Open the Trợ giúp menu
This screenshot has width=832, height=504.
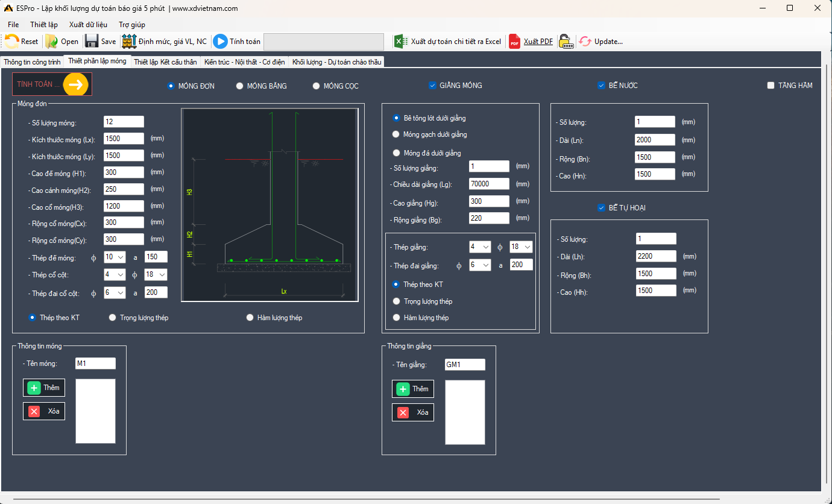(x=131, y=25)
